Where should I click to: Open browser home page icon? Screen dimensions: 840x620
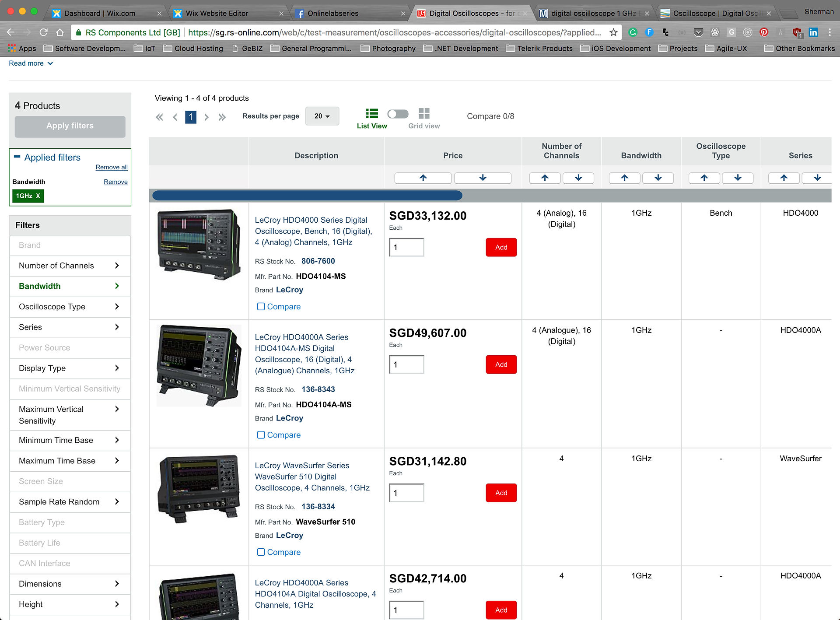pyautogui.click(x=60, y=32)
